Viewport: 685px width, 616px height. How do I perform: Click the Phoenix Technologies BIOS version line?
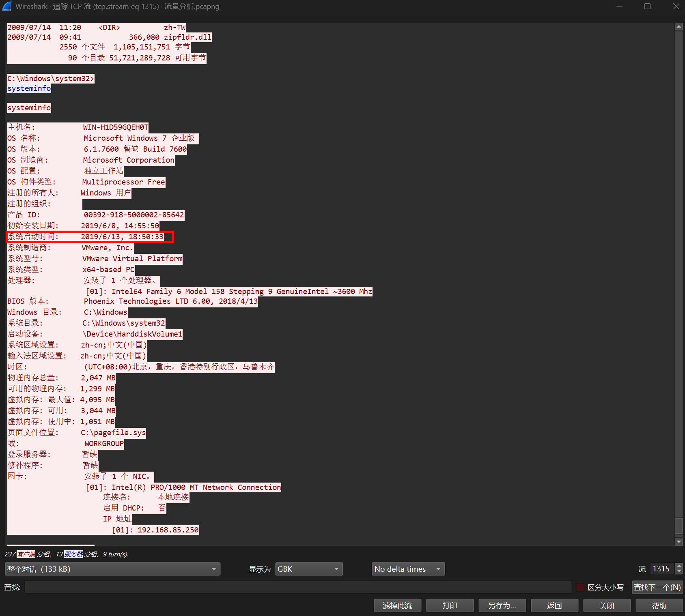coord(132,301)
